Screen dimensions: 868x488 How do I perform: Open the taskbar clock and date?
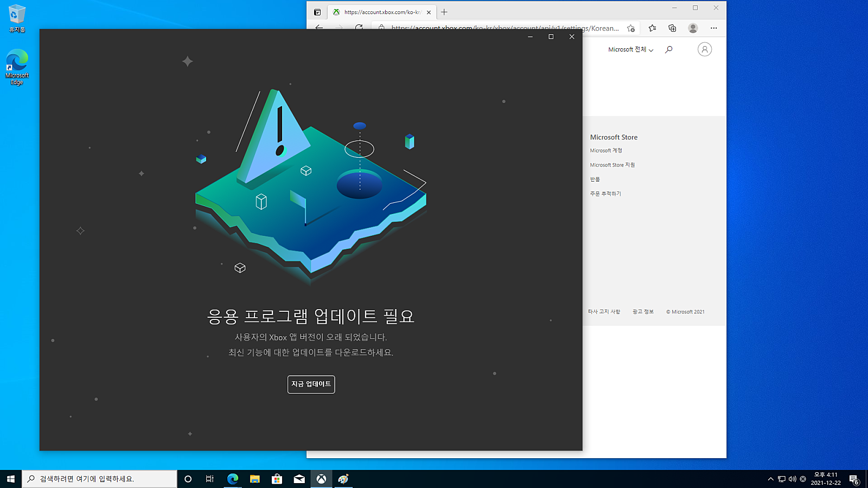(x=826, y=479)
